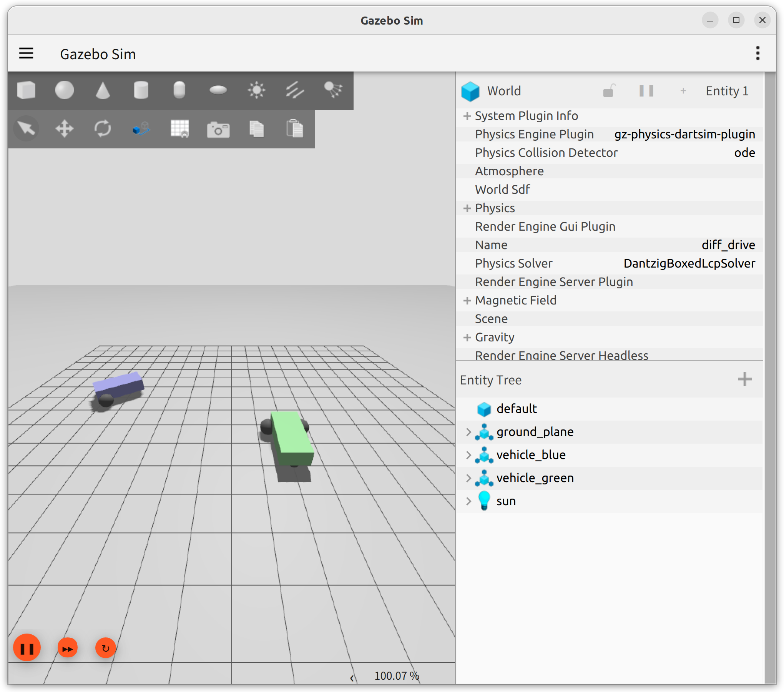Minimize the Gazebo Sim window
Image resolution: width=784 pixels, height=692 pixels.
tap(710, 20)
